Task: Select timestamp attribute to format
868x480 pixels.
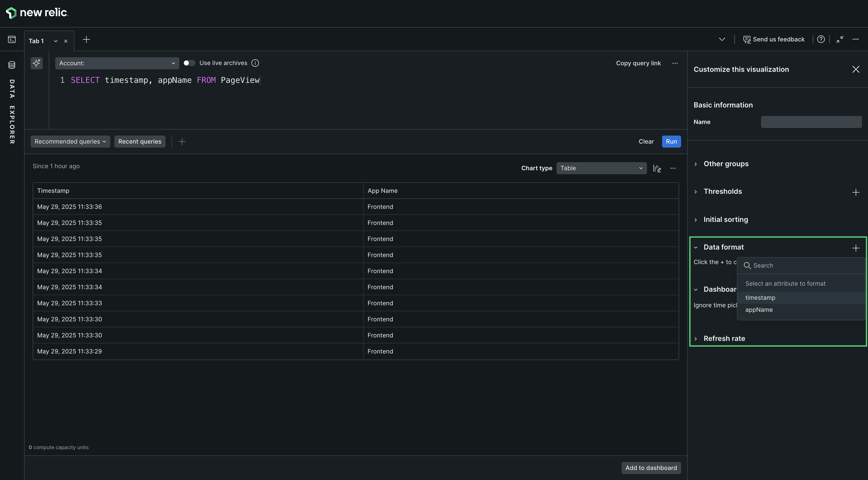Action: (760, 298)
